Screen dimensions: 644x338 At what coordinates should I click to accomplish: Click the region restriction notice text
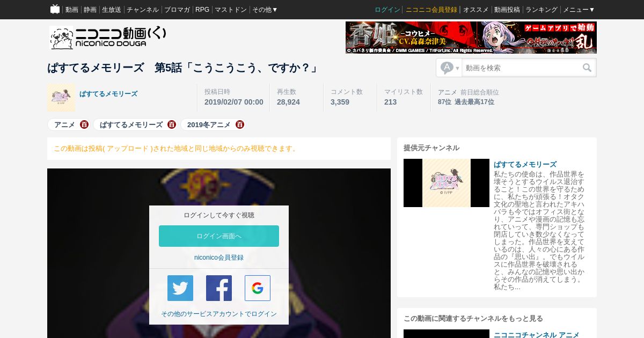click(x=176, y=149)
